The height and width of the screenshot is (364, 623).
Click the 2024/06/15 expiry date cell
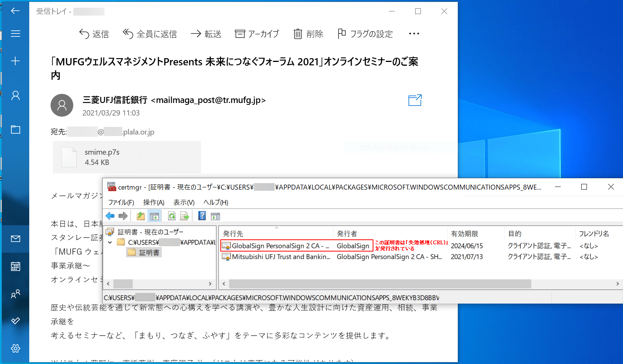(x=467, y=246)
